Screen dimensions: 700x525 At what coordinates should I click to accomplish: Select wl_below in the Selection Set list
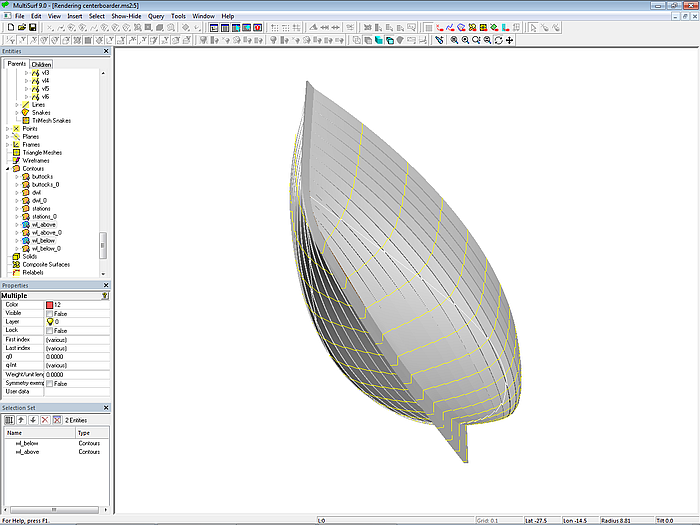click(28, 442)
